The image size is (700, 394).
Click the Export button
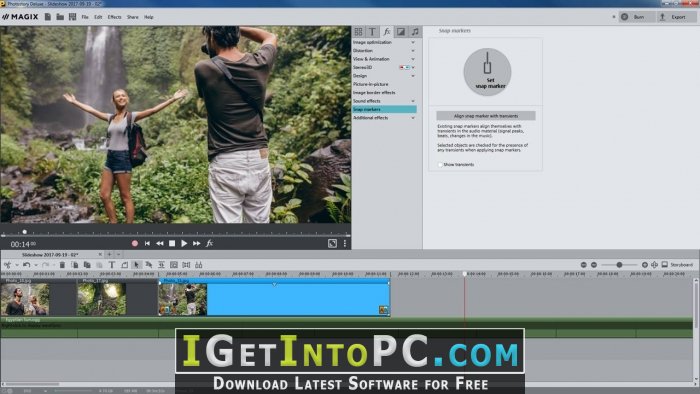coord(674,17)
